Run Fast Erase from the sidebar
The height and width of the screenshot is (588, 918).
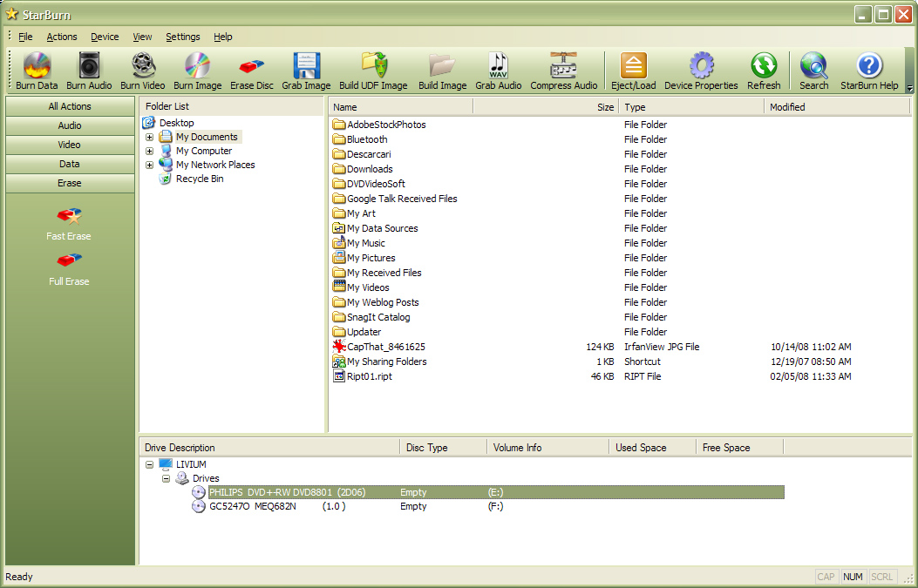69,224
